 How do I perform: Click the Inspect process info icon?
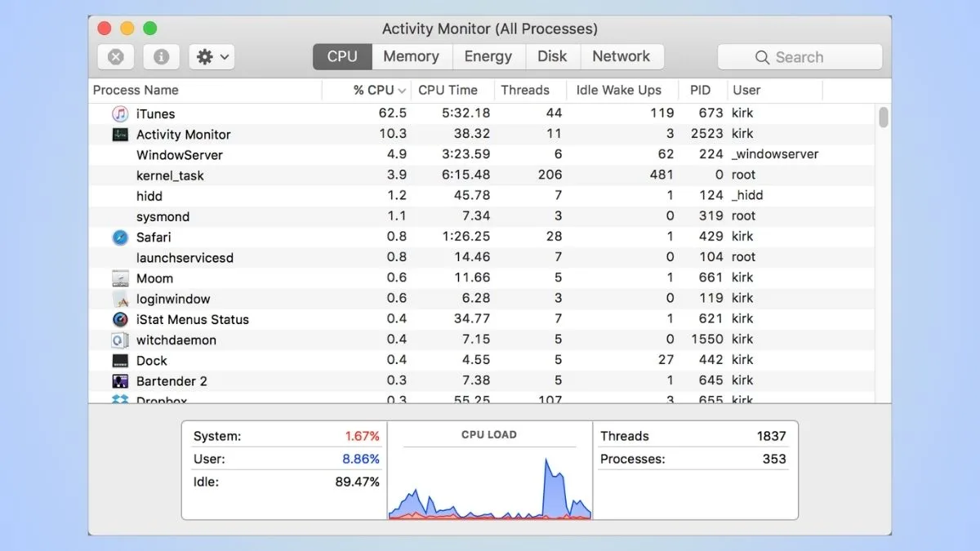[162, 57]
